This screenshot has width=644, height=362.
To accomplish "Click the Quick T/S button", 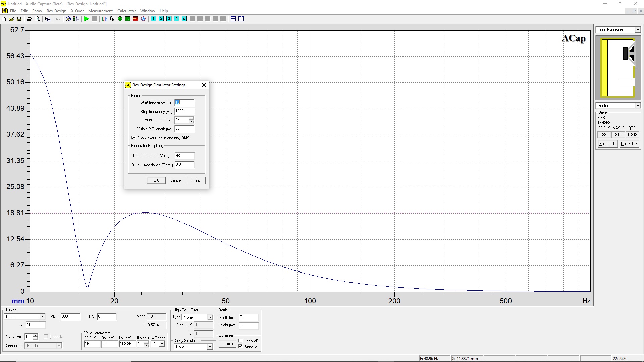I will [629, 144].
